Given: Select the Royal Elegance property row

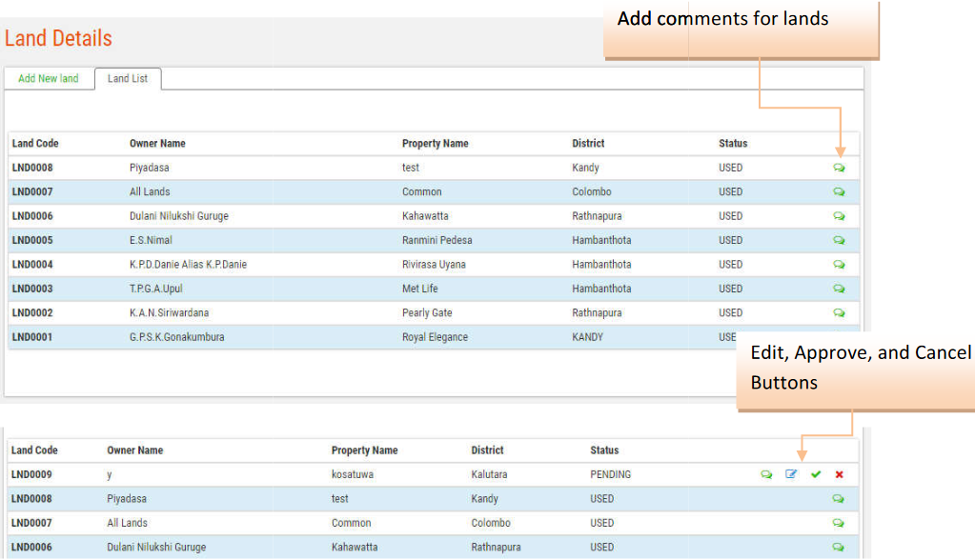Looking at the screenshot, I should coord(435,337).
